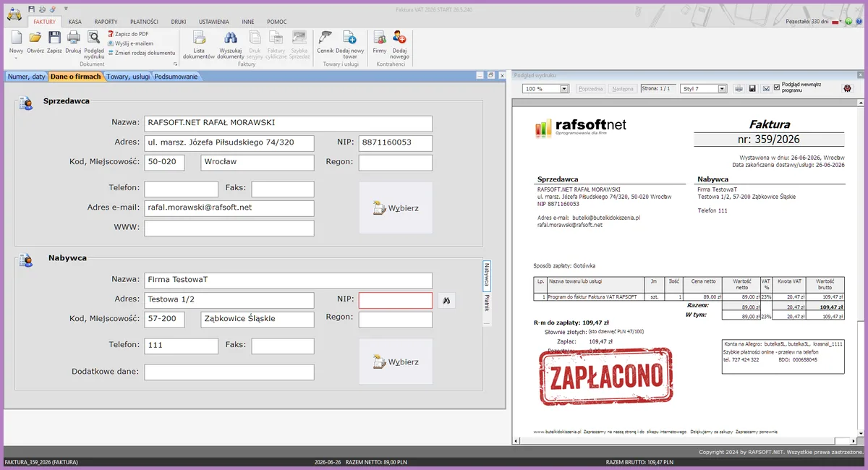Click the Nabywca Telefon field showing 111

[x=181, y=346]
